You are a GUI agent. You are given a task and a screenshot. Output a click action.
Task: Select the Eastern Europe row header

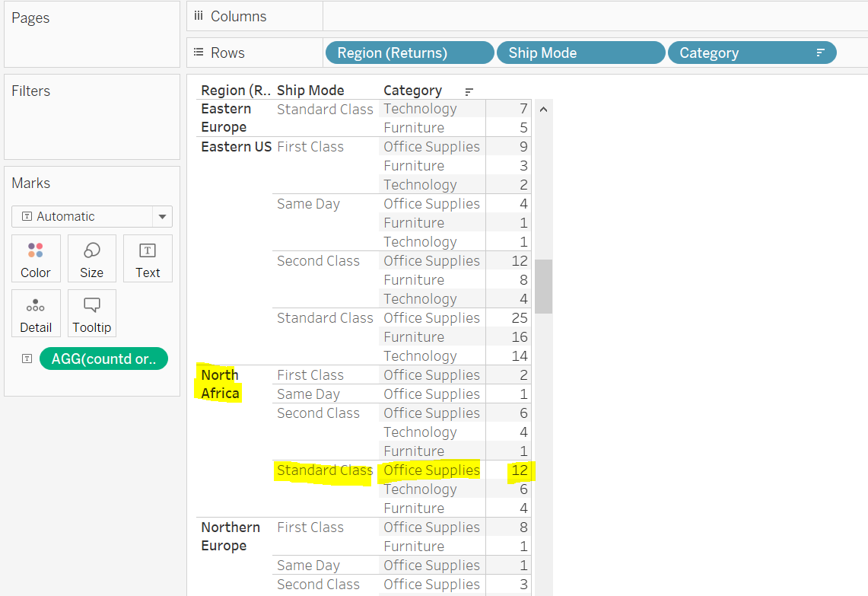pos(226,117)
